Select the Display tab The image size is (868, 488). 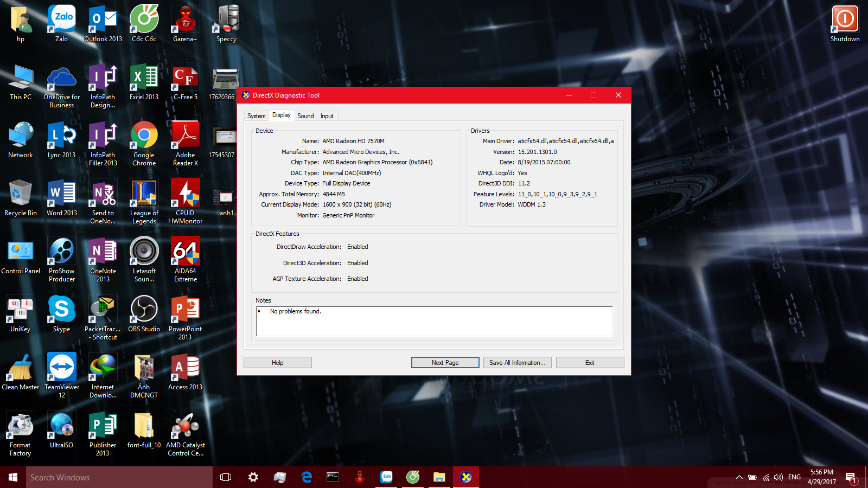(x=281, y=115)
